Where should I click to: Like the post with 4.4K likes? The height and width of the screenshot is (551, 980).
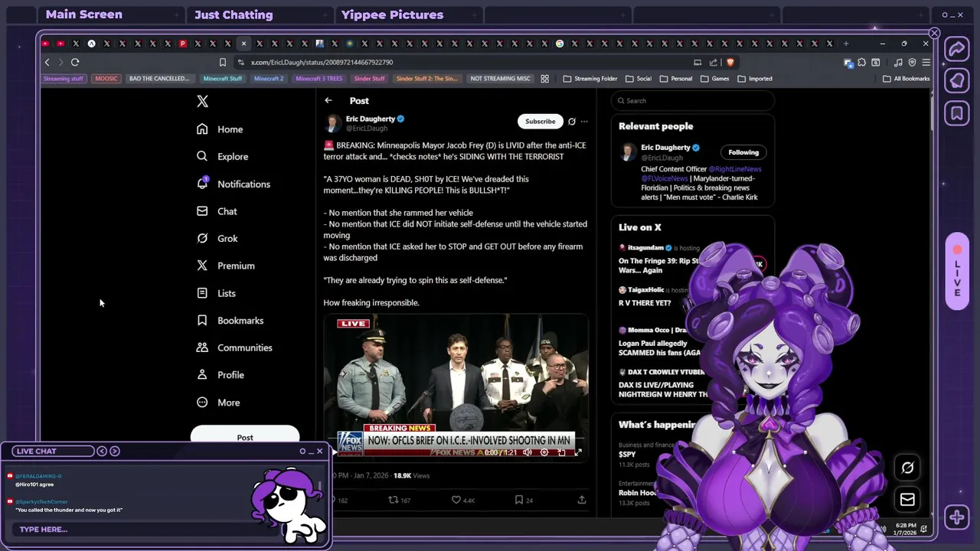click(x=463, y=500)
